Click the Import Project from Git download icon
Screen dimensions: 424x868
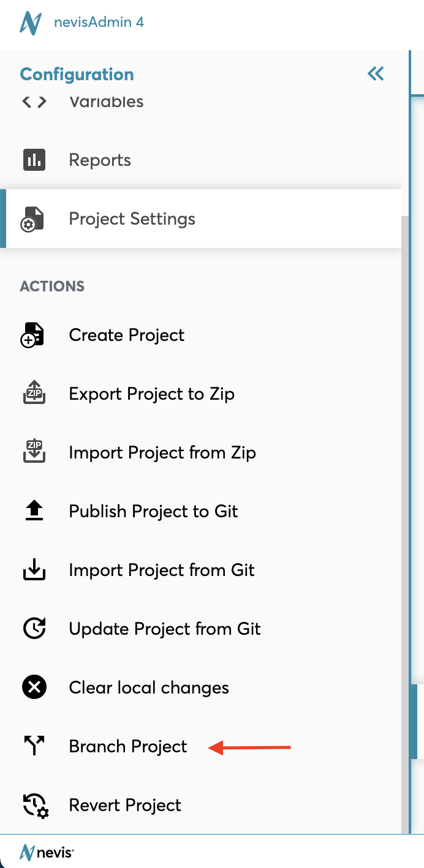(x=34, y=571)
